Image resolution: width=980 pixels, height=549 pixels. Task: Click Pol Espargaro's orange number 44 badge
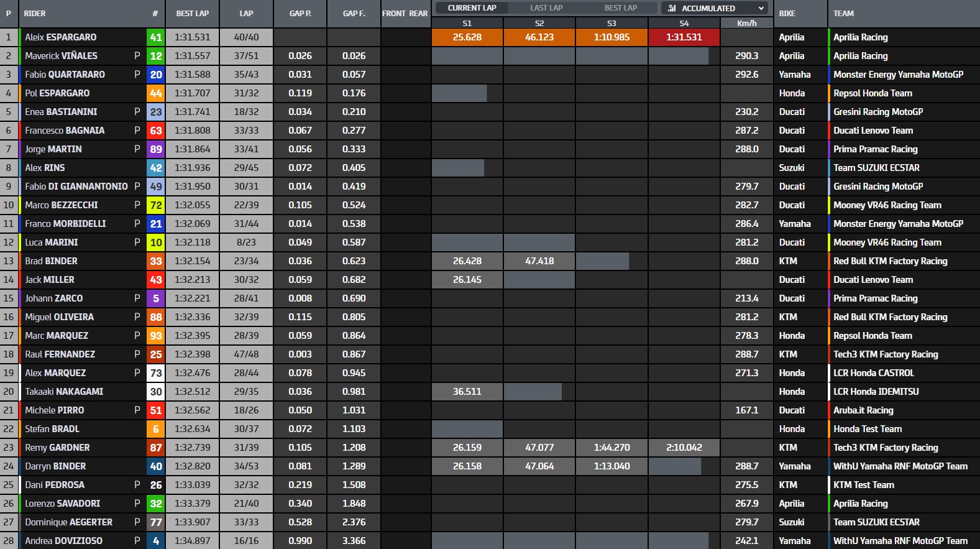point(155,93)
